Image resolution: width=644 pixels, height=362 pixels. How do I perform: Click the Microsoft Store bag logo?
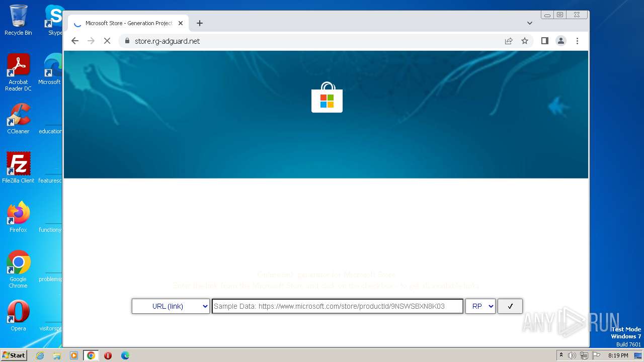tap(327, 97)
